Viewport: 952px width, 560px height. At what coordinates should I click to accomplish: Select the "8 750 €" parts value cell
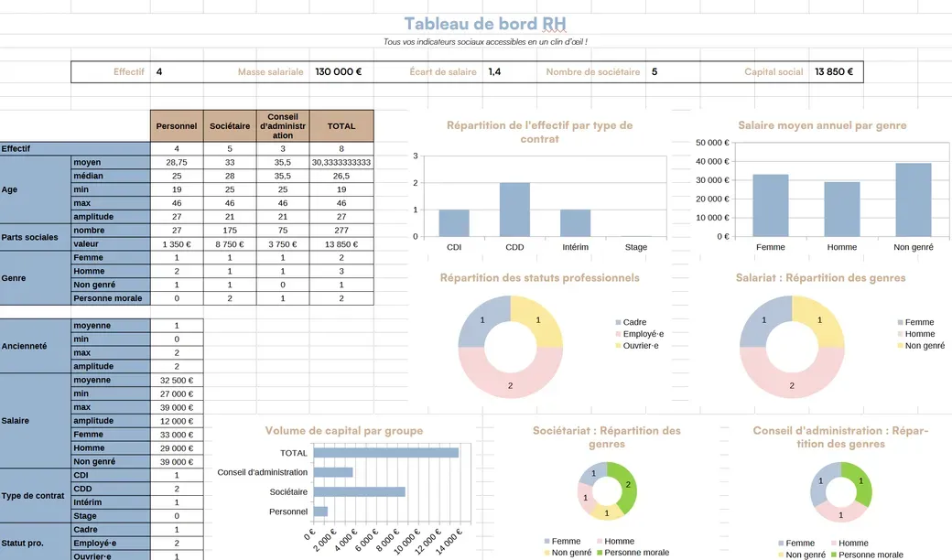[x=230, y=244]
